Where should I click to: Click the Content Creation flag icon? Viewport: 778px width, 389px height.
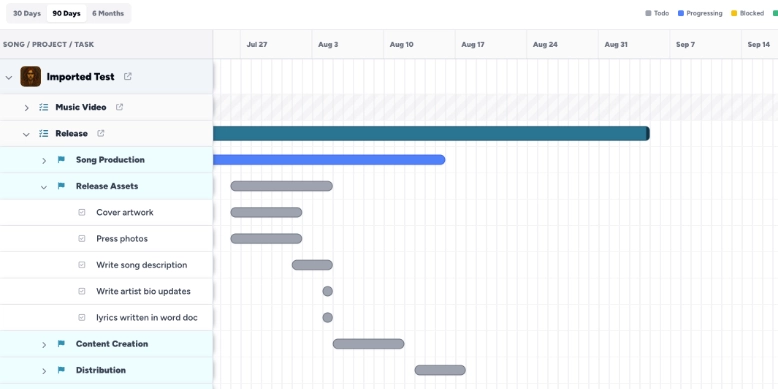click(x=61, y=344)
